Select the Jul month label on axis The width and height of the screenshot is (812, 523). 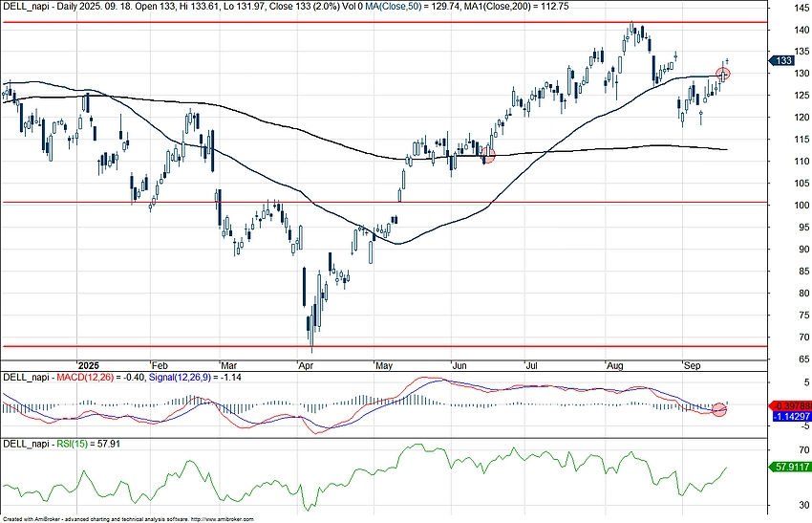pyautogui.click(x=528, y=365)
